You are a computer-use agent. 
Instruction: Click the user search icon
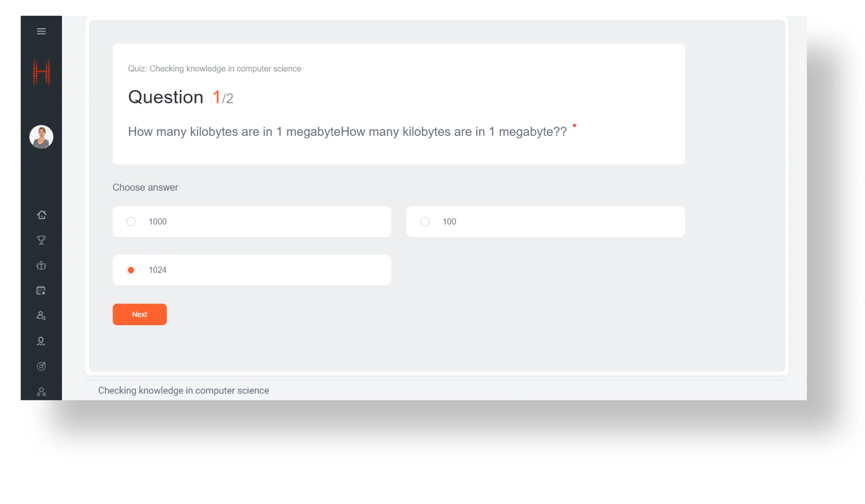41,316
